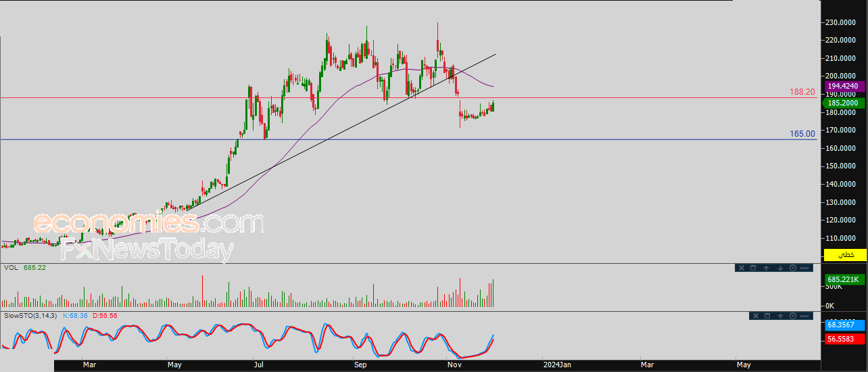Screen dimensions: 868x372
Task: Open SlowSTO indicator settings gear
Action: tap(793, 316)
